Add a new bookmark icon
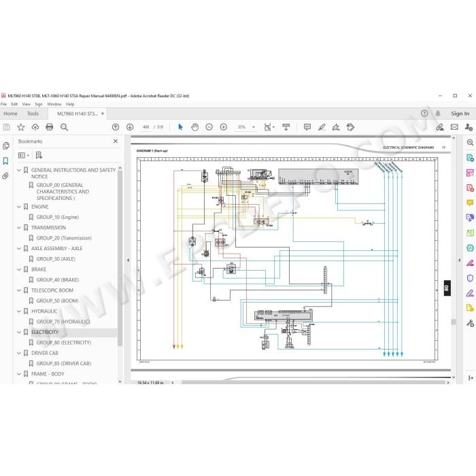Image resolution: width=476 pixels, height=476 pixels. pos(39,156)
